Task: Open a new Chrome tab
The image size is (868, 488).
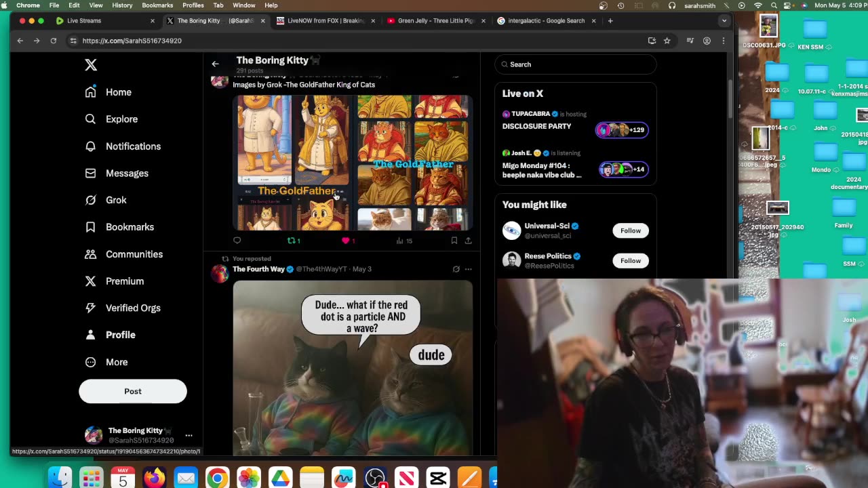Action: [x=610, y=21]
